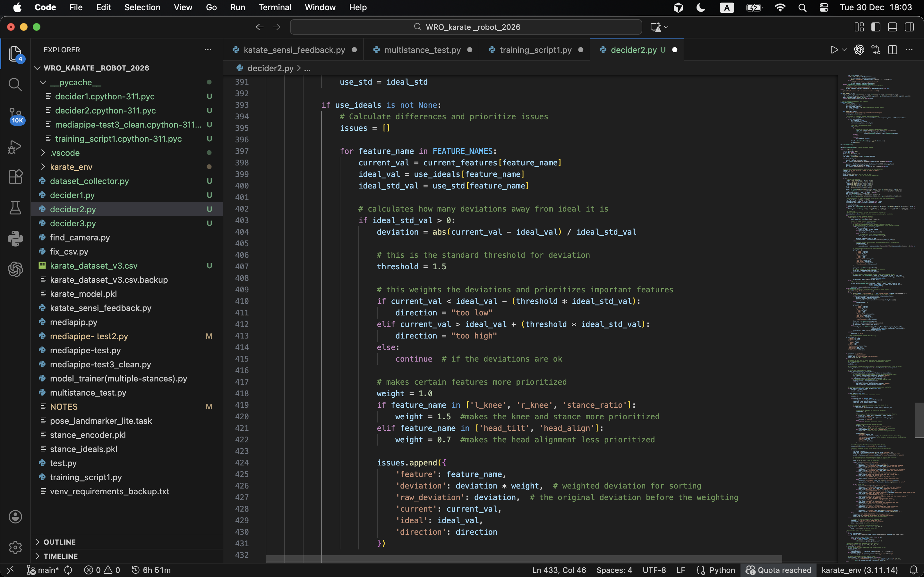Open the run button dropdown arrow
This screenshot has width=924, height=577.
point(844,50)
